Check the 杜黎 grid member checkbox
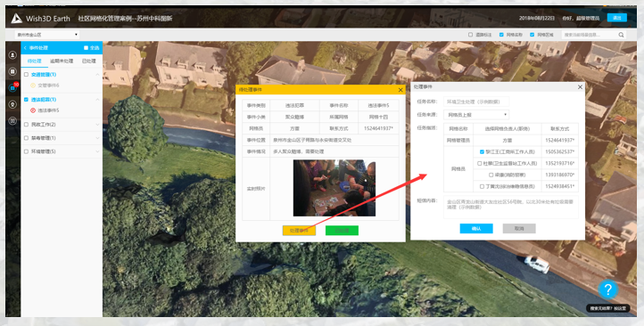The width and height of the screenshot is (644, 326). (x=479, y=163)
